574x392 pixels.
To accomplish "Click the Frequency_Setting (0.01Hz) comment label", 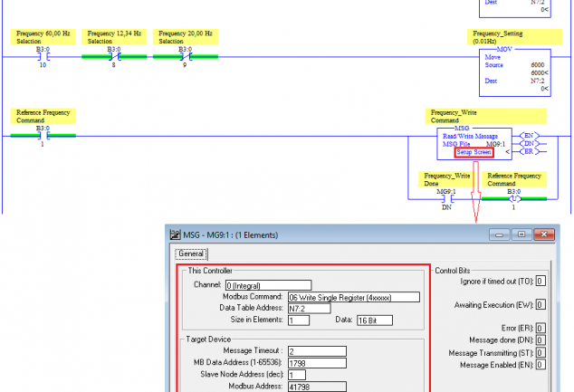I will coord(514,37).
